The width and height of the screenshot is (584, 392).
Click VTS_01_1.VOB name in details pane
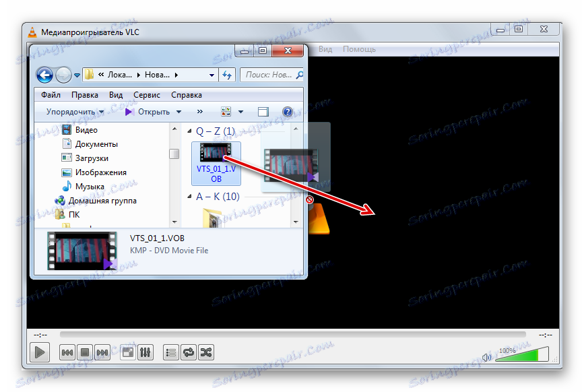pos(157,238)
